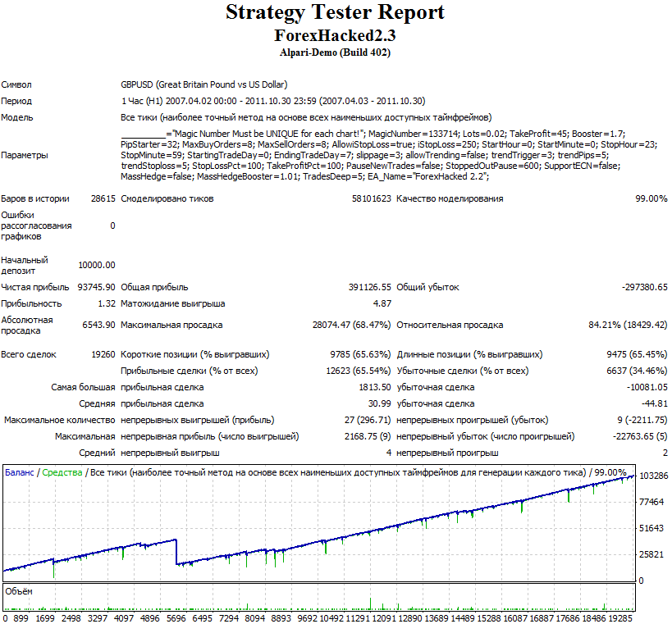Viewport: 672px width, 624px height.
Task: Select largest loss trade value -10081.05
Action: [x=647, y=387]
